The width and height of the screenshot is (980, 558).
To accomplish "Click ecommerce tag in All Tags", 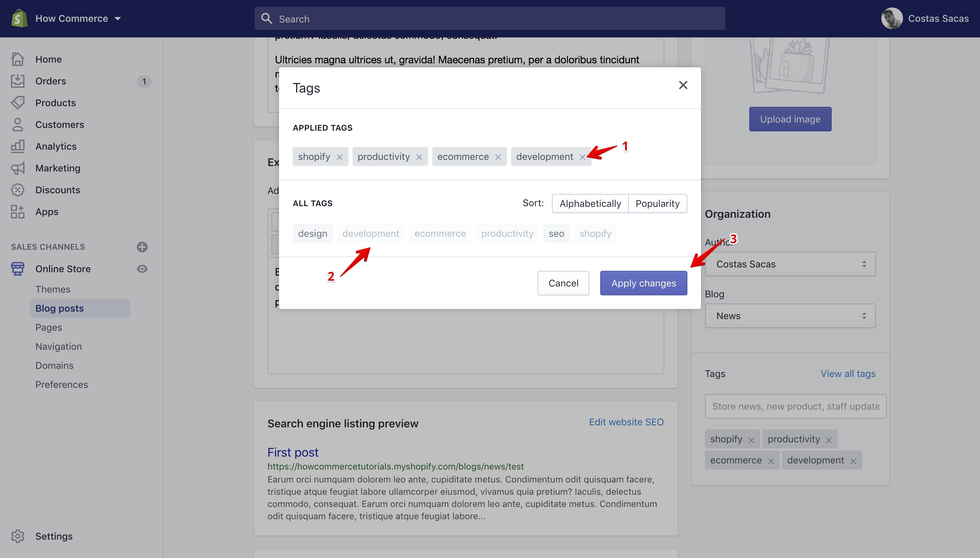I will 440,233.
